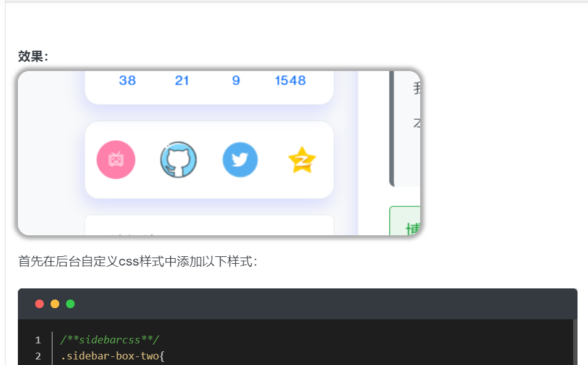Image resolution: width=588 pixels, height=365 pixels.
Task: Click the number 21 in stats card
Action: click(182, 80)
